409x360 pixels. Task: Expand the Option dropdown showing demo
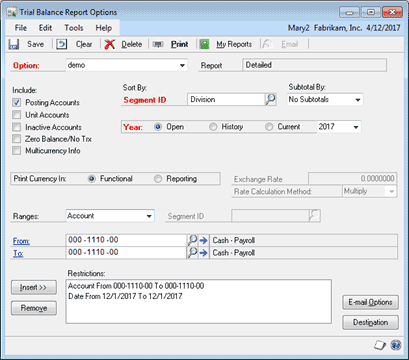click(182, 65)
